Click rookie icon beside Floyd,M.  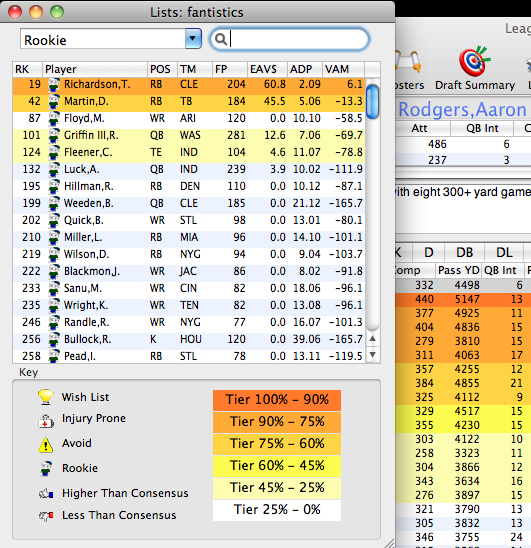53,119
